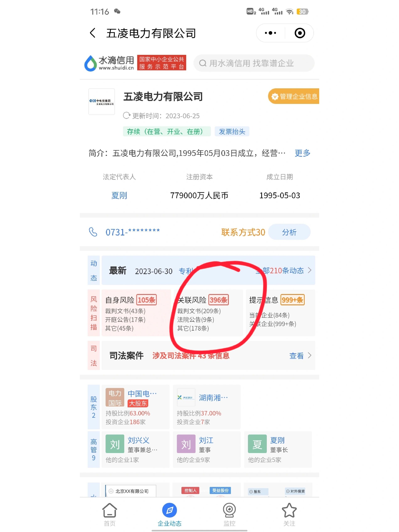This screenshot has height=532, width=399.
Task: Open shareholder 湖南湘… card
Action: (x=207, y=407)
